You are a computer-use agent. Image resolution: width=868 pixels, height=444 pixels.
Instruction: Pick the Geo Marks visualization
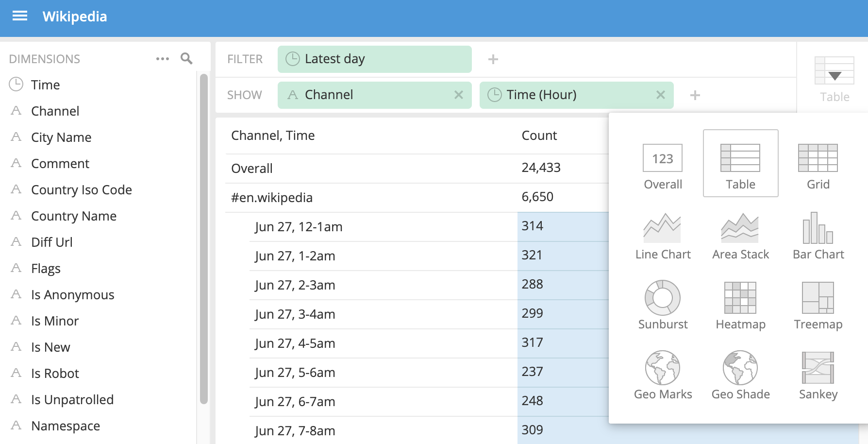pyautogui.click(x=663, y=376)
